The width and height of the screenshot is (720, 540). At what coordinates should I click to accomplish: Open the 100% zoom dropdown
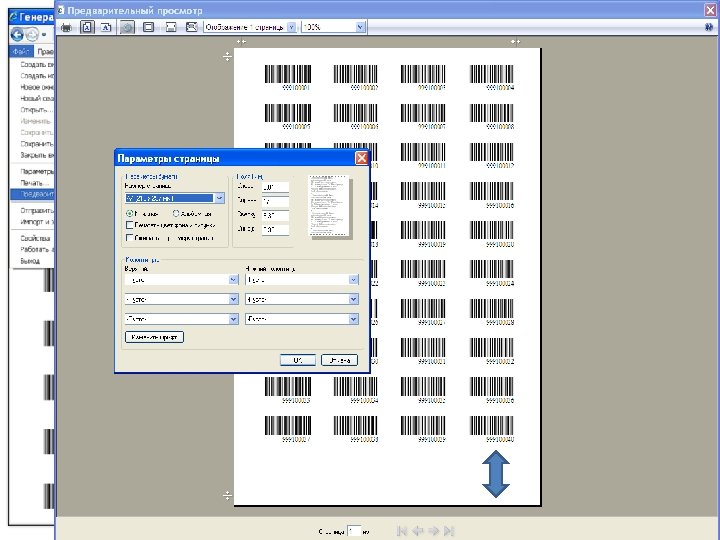tap(360, 28)
